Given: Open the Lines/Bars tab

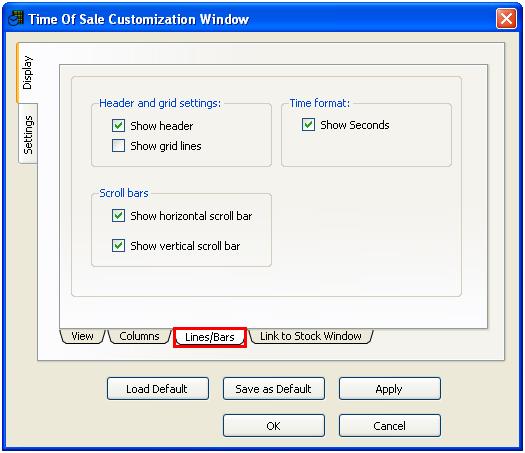Looking at the screenshot, I should tap(210, 337).
